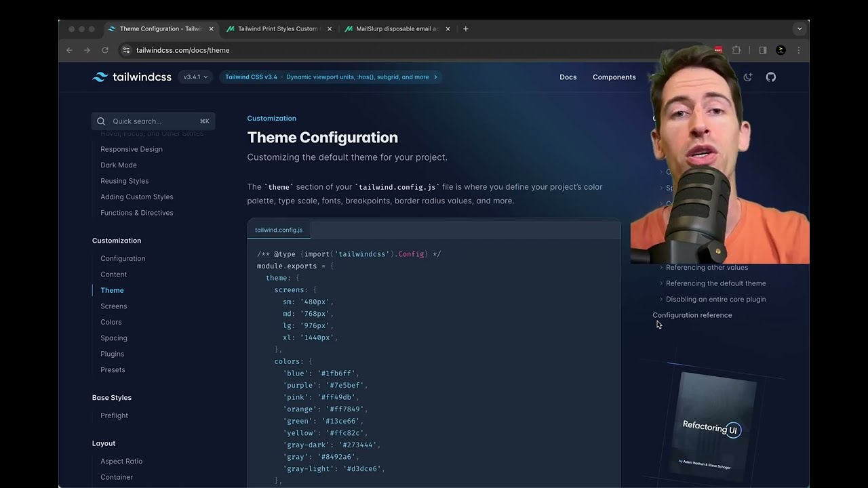868x488 pixels.
Task: Click the Tailwind CSS logo
Action: point(132,77)
